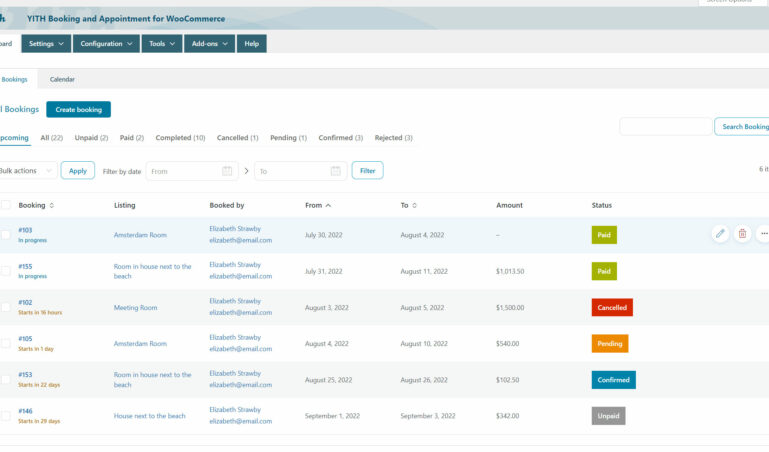Switch to the Bookings tab
Viewport: 769px width, 452px height.
coord(15,79)
